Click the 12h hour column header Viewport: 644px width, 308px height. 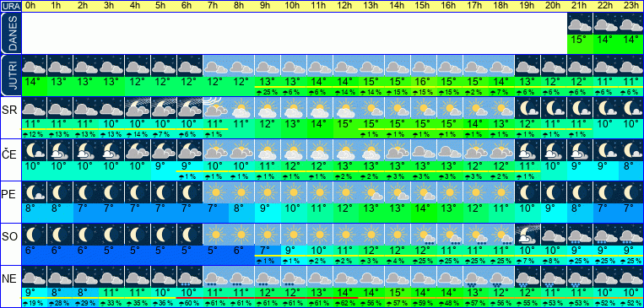346,6
